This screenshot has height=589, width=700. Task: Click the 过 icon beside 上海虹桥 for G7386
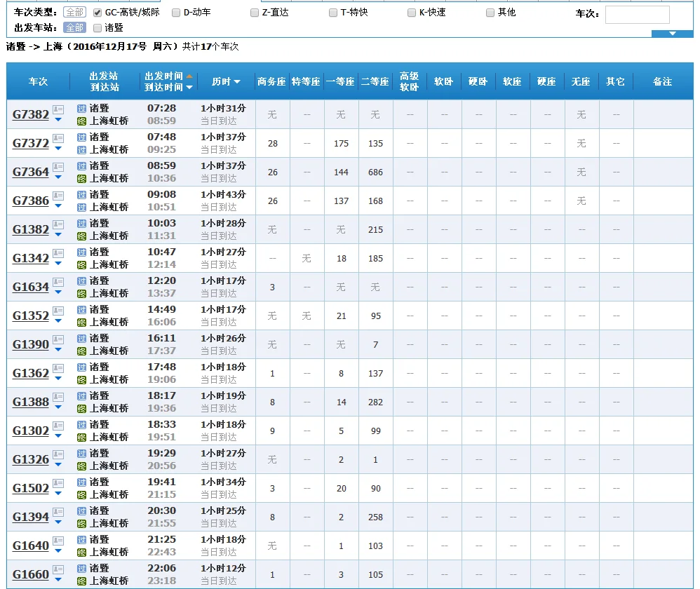[81, 206]
